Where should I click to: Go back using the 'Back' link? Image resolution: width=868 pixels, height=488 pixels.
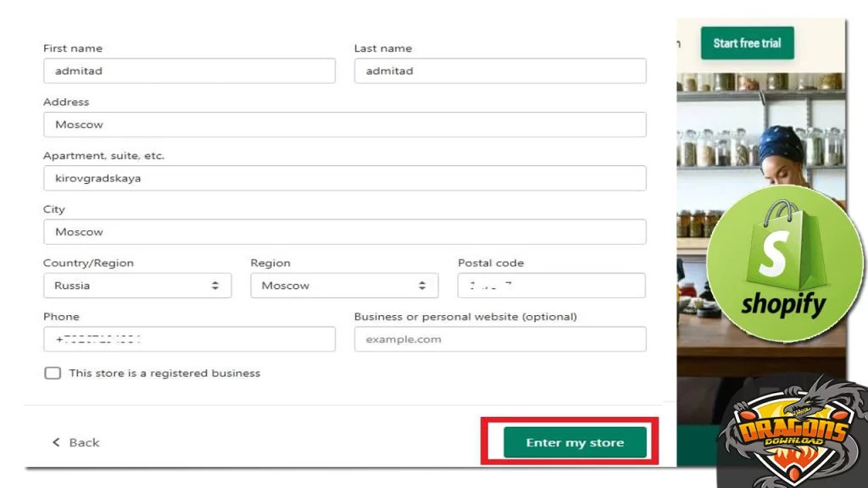point(75,442)
